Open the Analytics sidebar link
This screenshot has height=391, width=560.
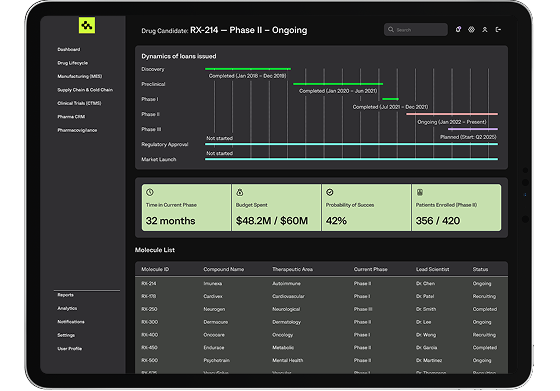(67, 309)
